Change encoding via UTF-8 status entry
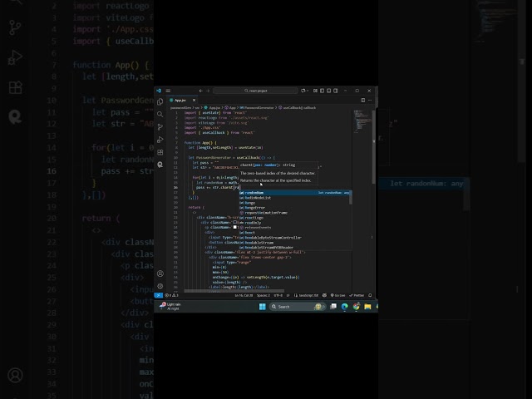Image resolution: width=532 pixels, height=399 pixels. (278, 295)
